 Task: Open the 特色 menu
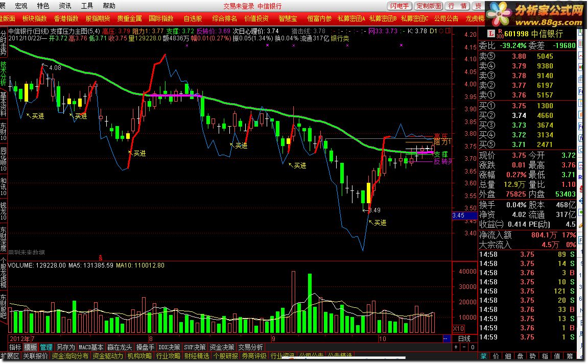tap(43, 6)
